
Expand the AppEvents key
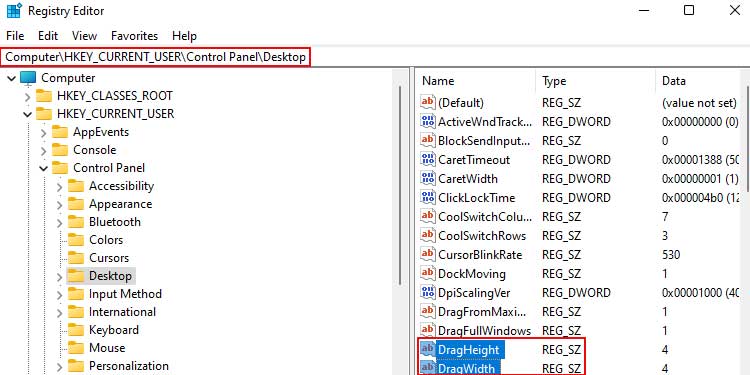pyautogui.click(x=44, y=132)
